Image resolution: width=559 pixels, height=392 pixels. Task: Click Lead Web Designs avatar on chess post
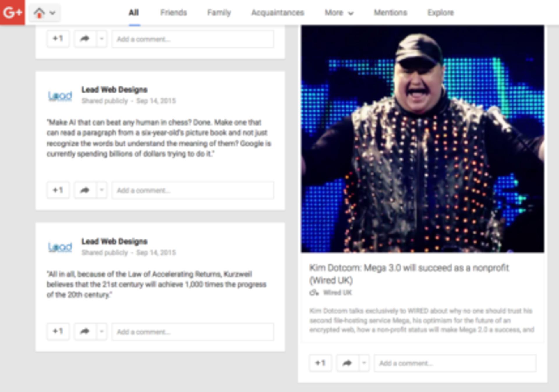60,96
